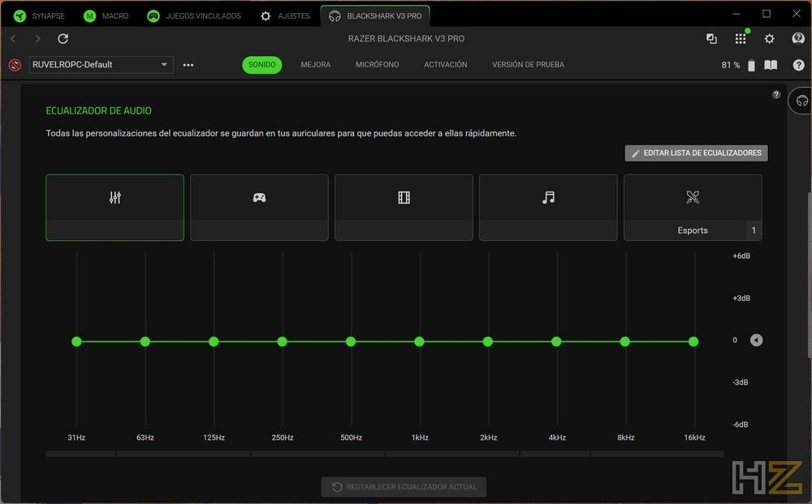Viewport: 812px width, 504px height.
Task: Click the 4kHz equalizer slider handle
Action: 556,342
